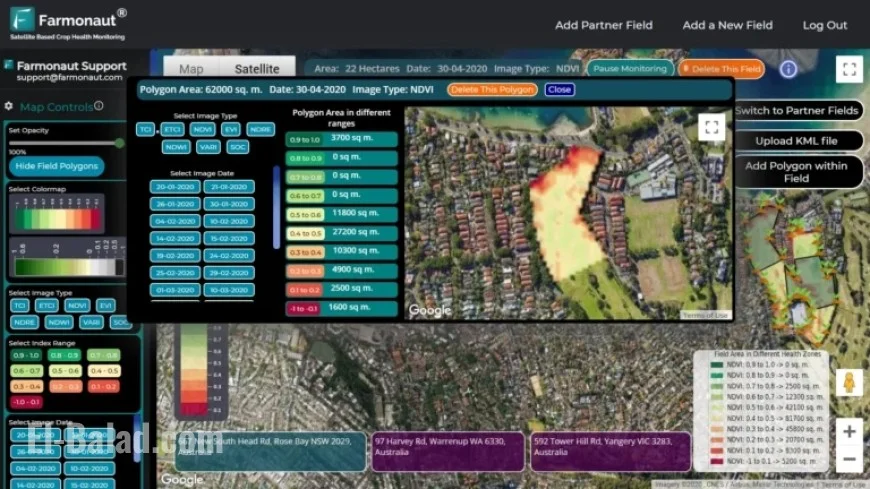Switch to Satellite map view tab
The width and height of the screenshot is (870, 489).
[257, 69]
